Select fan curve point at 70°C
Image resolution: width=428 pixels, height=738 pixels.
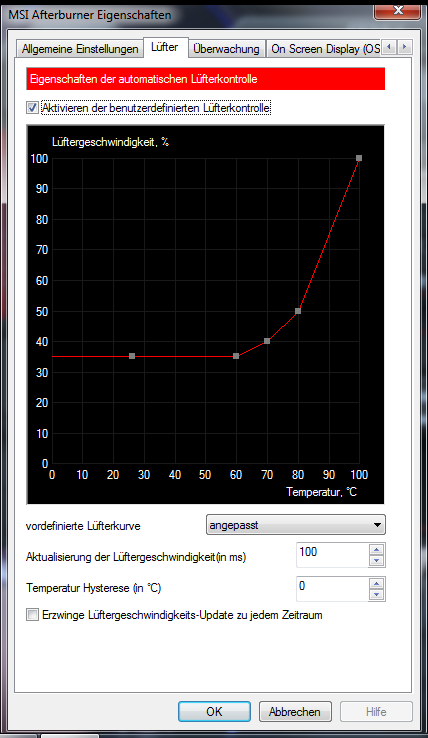coord(267,341)
